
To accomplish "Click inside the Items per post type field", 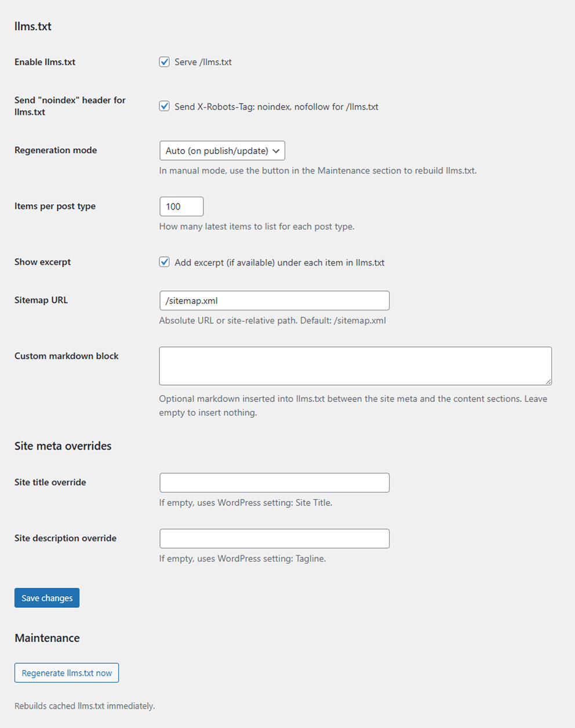I will tap(181, 206).
